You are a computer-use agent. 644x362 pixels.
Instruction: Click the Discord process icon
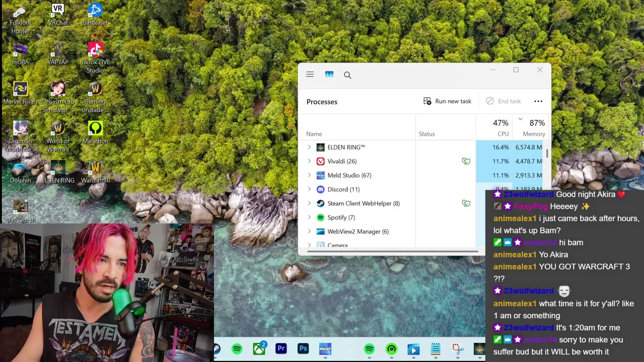pos(320,190)
